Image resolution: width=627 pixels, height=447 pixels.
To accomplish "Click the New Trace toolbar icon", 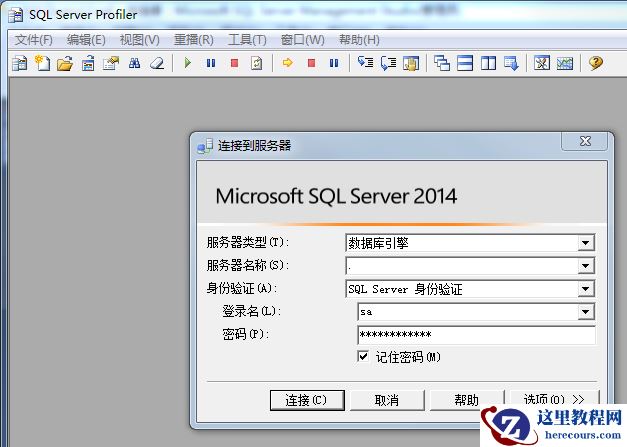I will tap(19, 63).
